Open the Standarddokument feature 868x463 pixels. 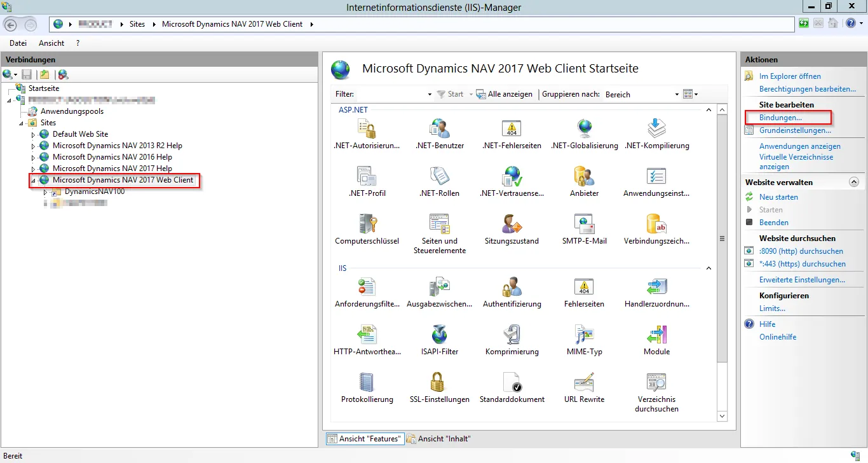pyautogui.click(x=512, y=388)
